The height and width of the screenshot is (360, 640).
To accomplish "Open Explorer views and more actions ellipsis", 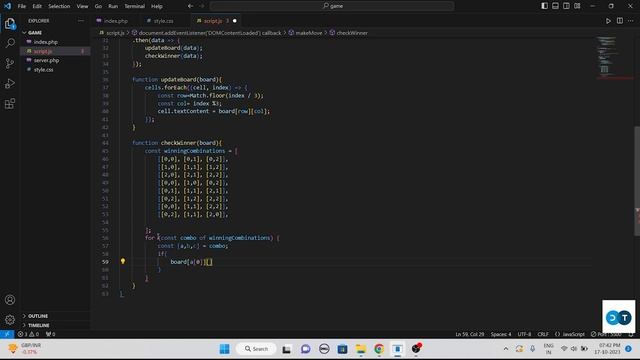I will 80,21.
